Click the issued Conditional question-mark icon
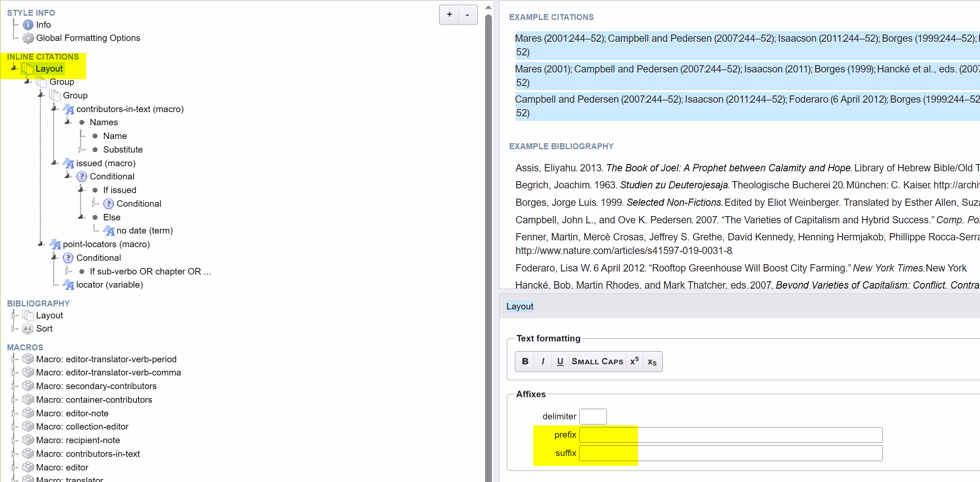The width and height of the screenshot is (980, 482). coord(82,176)
